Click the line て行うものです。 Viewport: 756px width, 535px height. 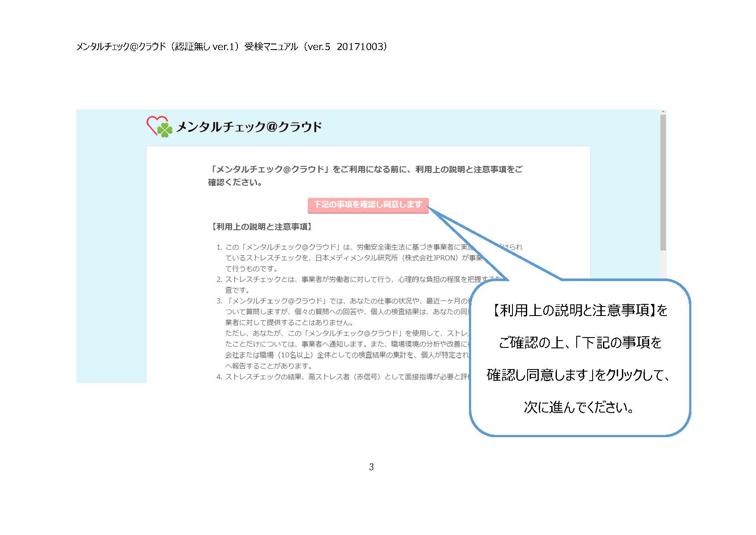point(252,269)
